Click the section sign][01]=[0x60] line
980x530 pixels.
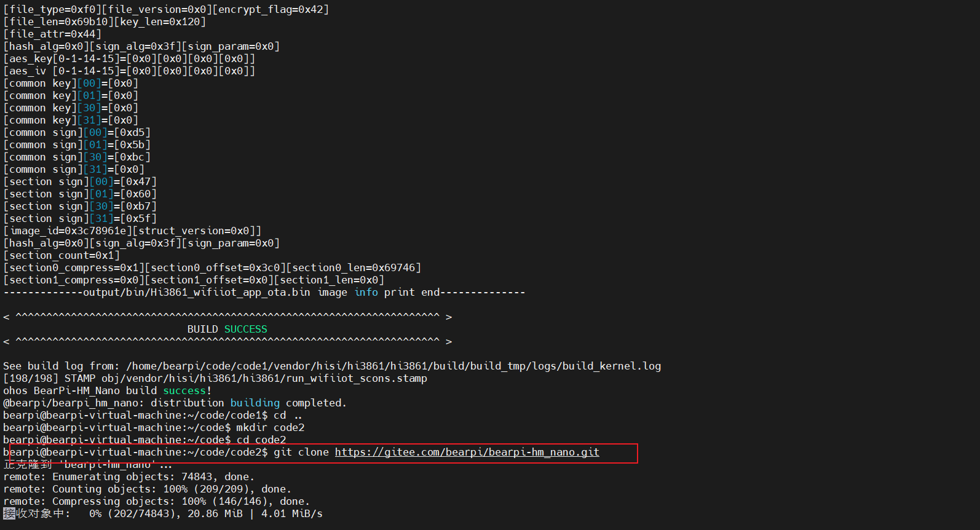click(80, 194)
